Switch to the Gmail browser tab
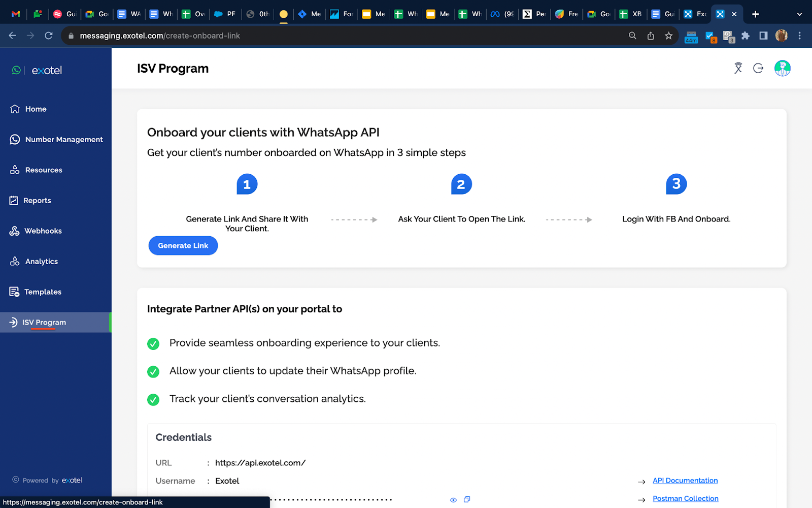This screenshot has height=508, width=812. click(16, 14)
